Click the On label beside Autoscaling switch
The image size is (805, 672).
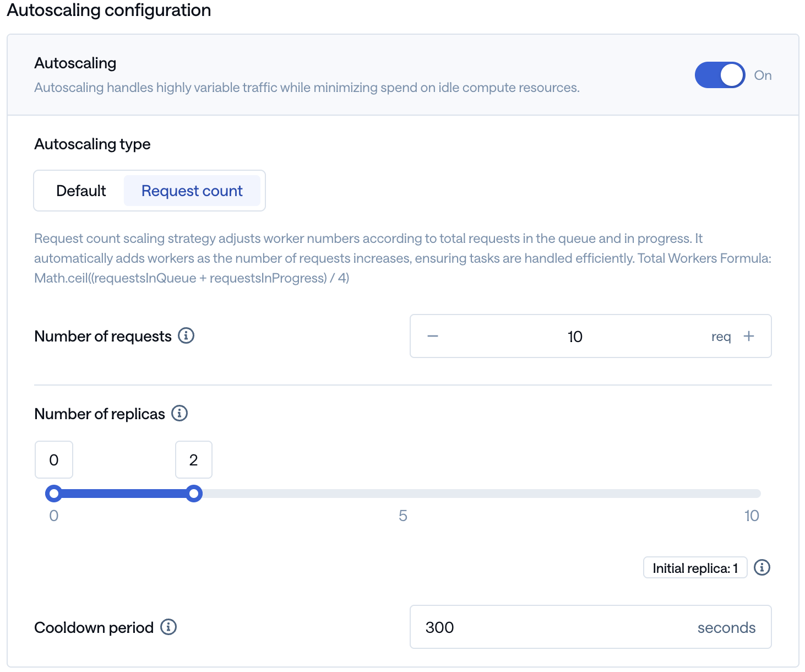[763, 75]
